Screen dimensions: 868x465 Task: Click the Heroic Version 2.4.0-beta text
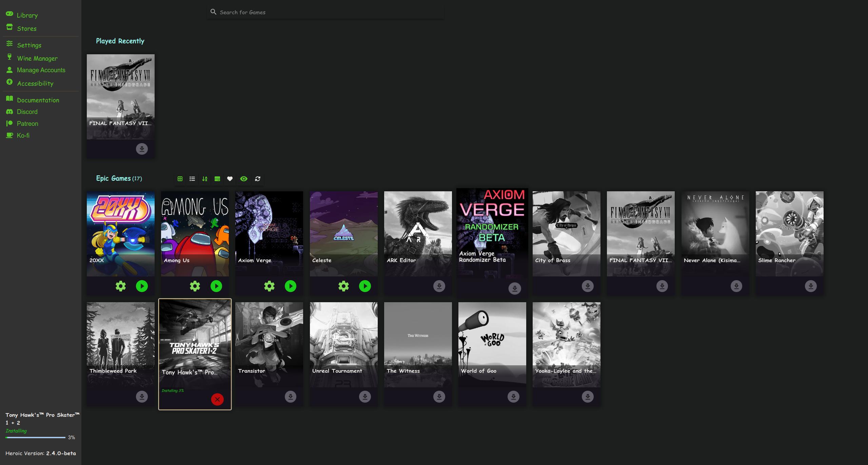coord(41,453)
